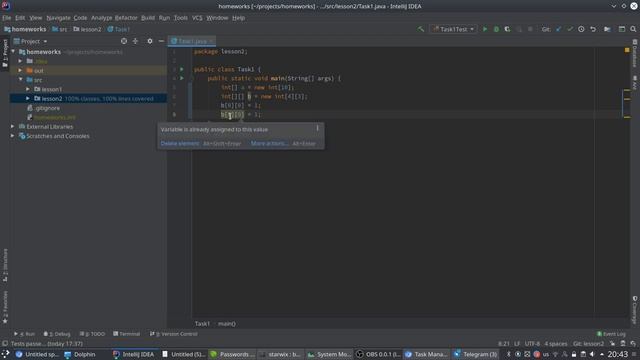
Task: Click lesson2 in the navigation breadcrumb
Action: 87,29
